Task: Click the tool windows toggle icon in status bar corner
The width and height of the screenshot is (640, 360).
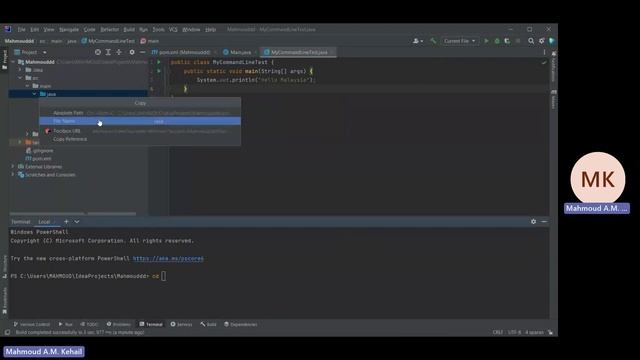Action: pyautogui.click(x=7, y=332)
